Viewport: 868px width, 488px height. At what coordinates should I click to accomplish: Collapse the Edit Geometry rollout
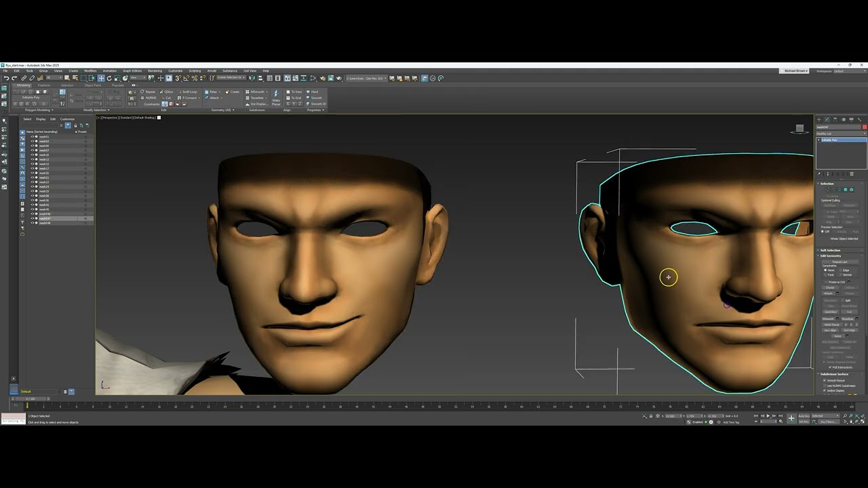point(830,256)
